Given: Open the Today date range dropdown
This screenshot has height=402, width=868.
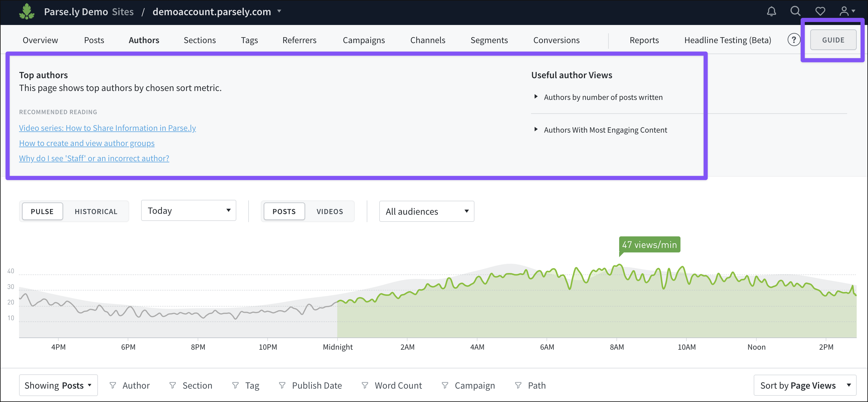Looking at the screenshot, I should pyautogui.click(x=189, y=211).
